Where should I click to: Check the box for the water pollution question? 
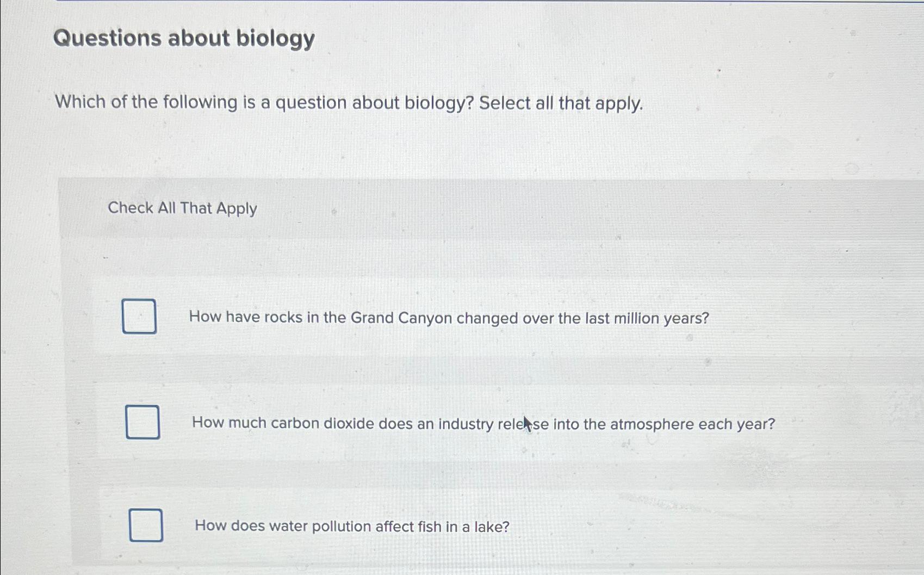[146, 525]
